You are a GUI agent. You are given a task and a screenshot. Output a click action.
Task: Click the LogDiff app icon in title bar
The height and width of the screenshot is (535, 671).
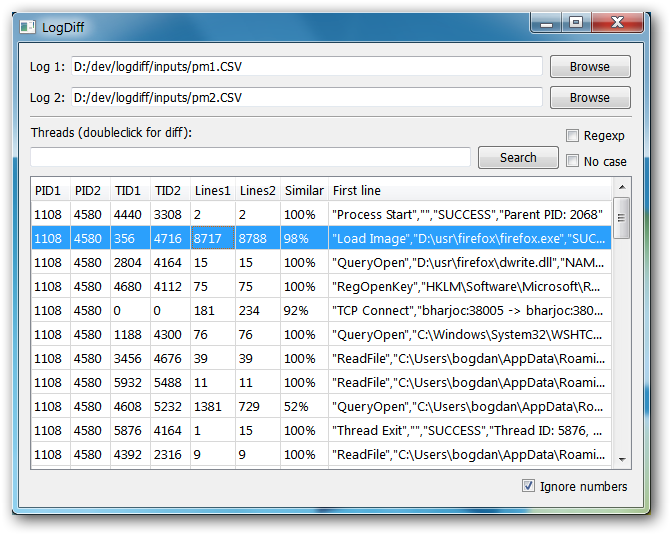click(27, 27)
